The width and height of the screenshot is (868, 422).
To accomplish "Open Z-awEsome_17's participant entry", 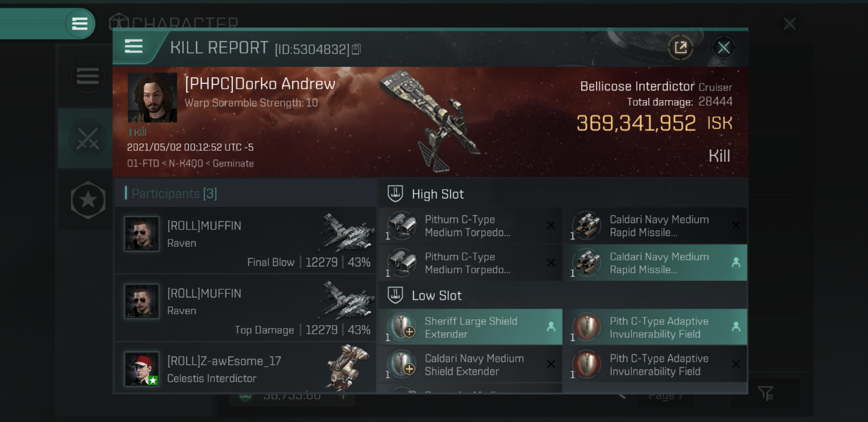I will (245, 368).
